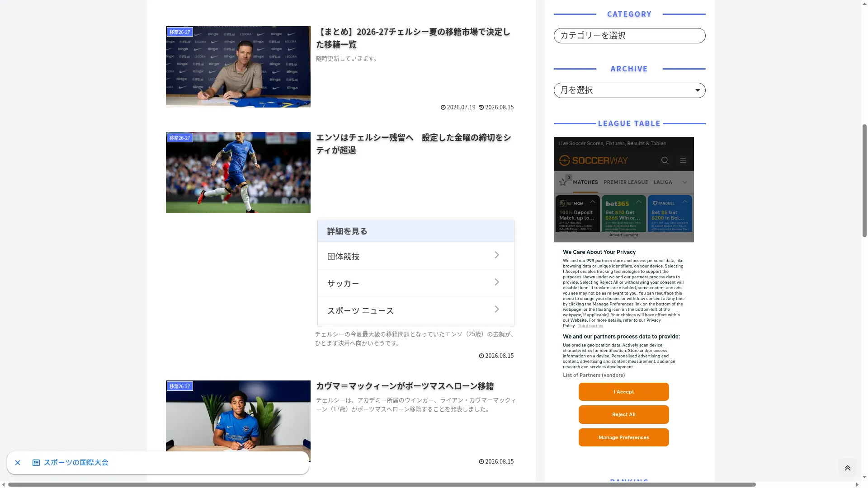868x488 pixels.
Task: Open the スポーツの国際大会 link in bottom banner
Action: pos(76,463)
